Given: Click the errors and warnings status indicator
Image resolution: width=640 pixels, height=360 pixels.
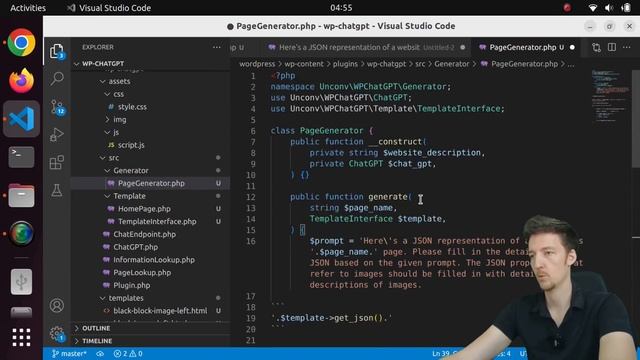Looking at the screenshot, I should point(128,353).
